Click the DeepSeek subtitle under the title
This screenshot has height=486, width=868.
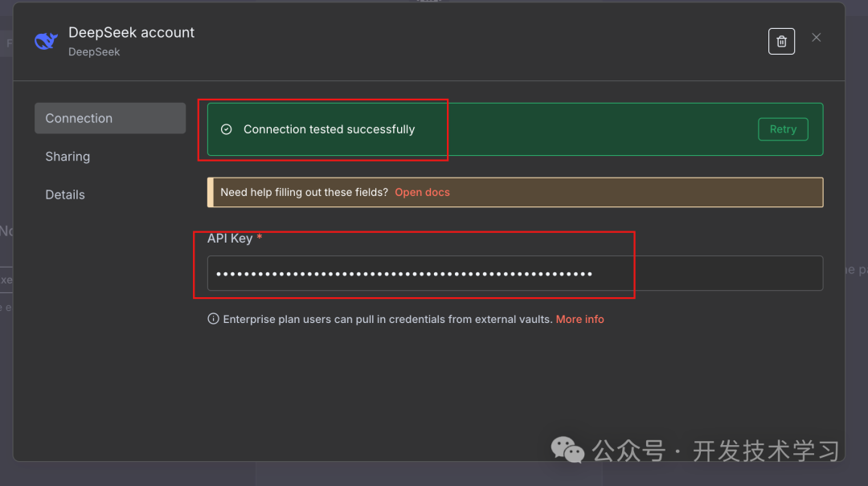click(94, 52)
